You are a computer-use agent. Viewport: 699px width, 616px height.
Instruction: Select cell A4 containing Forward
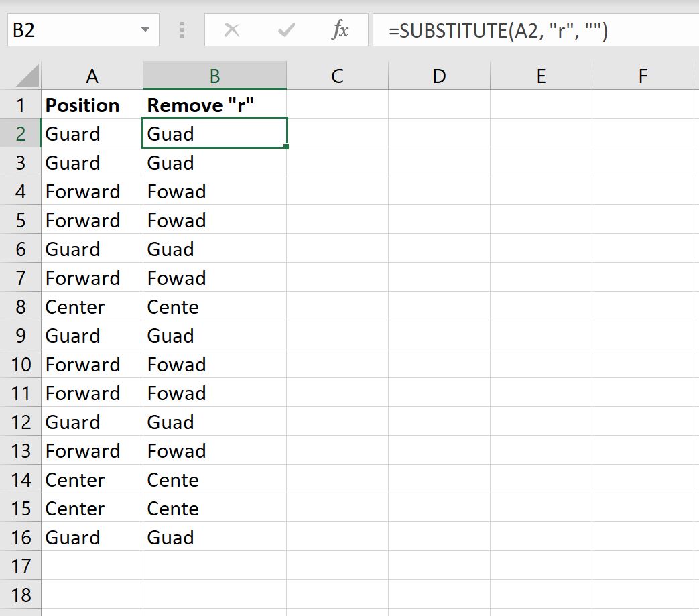tap(92, 191)
